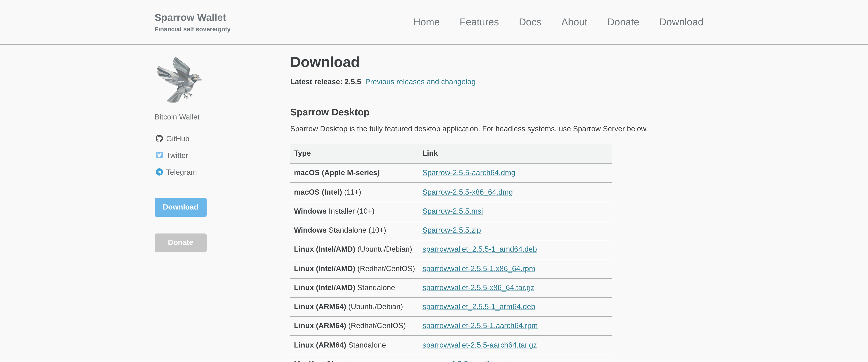Click the Sparrow Wallet site title

click(190, 18)
